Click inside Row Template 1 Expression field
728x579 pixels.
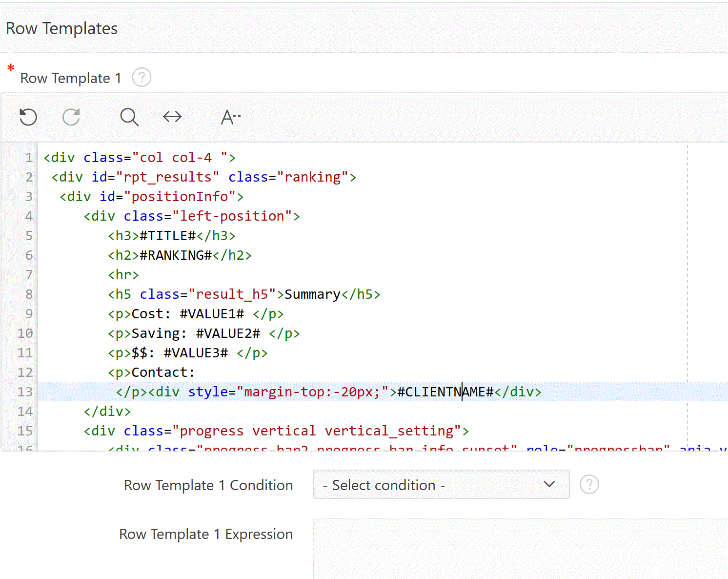pos(520,547)
